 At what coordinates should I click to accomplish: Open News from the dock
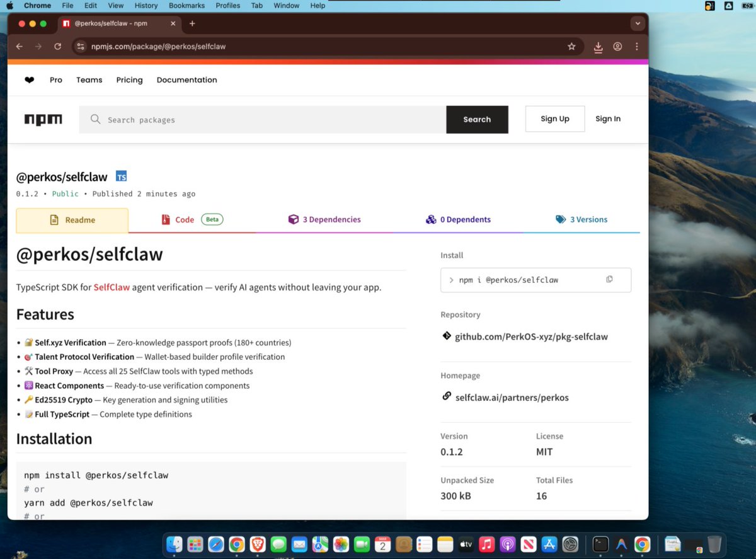coord(528,544)
